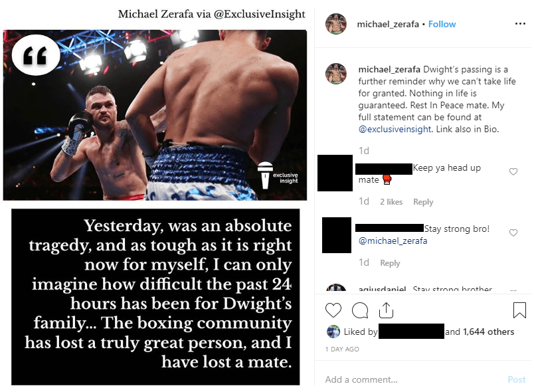Image resolution: width=534 pixels, height=392 pixels.
Task: Like the post with the heart icon
Action: [333, 310]
